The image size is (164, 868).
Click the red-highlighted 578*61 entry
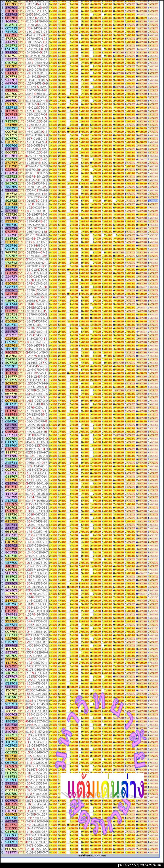[11, 11]
